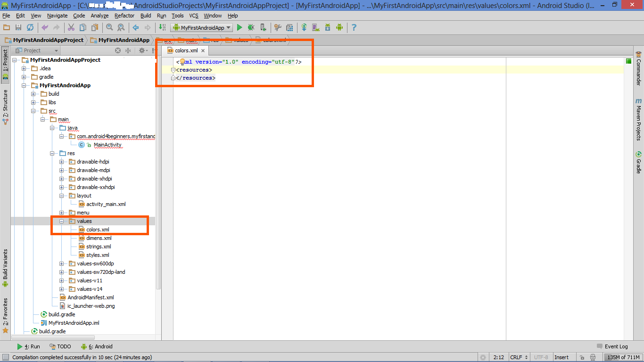Click the Forward navigation arrow
Screen dimensions: 644x362
[148, 28]
